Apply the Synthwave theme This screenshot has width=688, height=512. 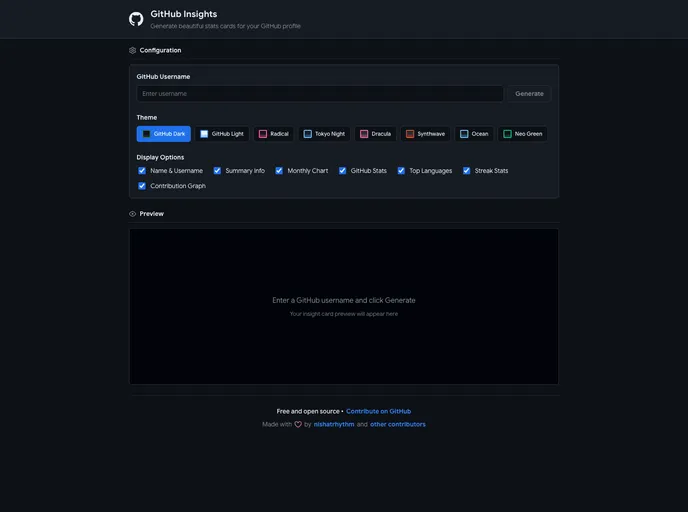425,134
